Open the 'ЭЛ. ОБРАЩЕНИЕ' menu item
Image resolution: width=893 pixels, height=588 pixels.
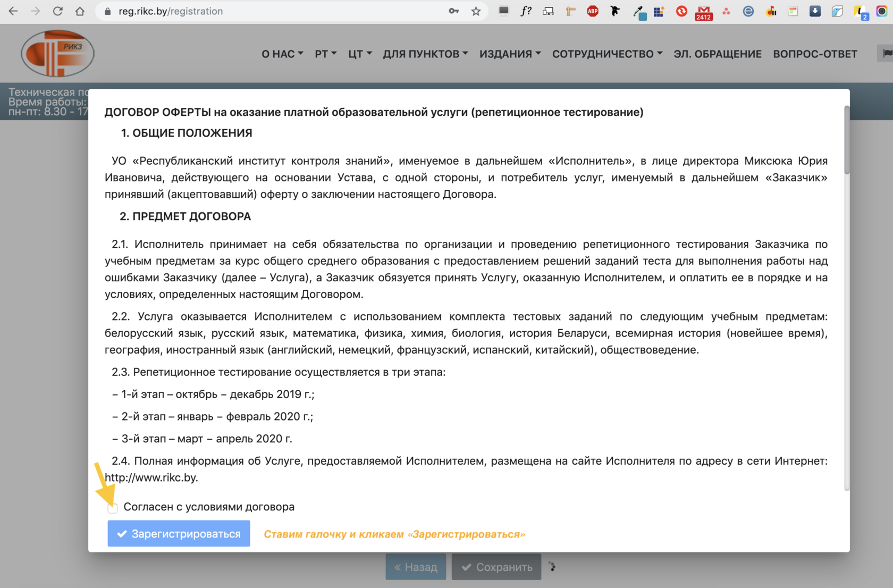718,54
